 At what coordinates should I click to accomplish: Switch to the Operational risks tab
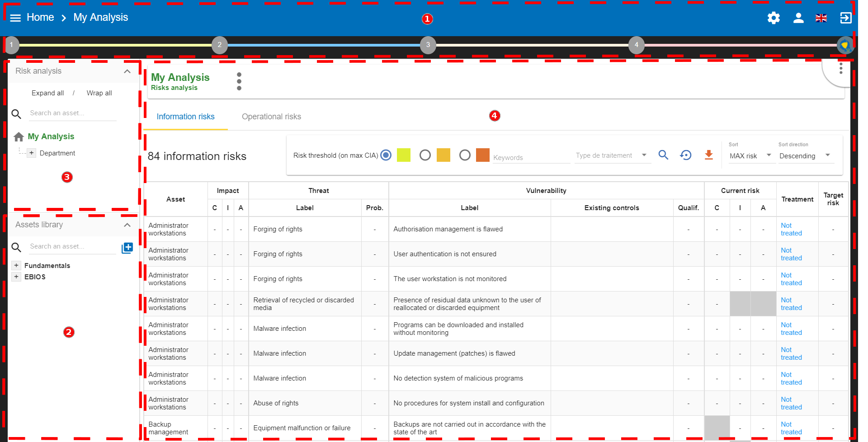(x=271, y=117)
